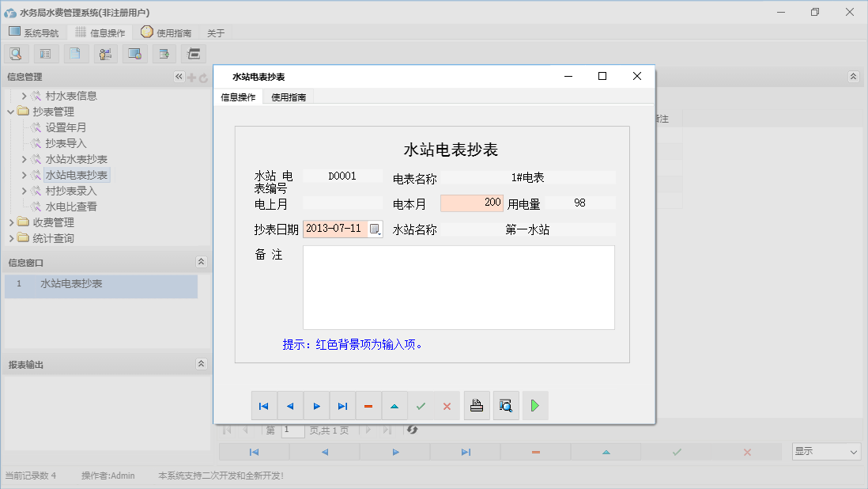Click the blue up-triangle edit button

click(394, 405)
